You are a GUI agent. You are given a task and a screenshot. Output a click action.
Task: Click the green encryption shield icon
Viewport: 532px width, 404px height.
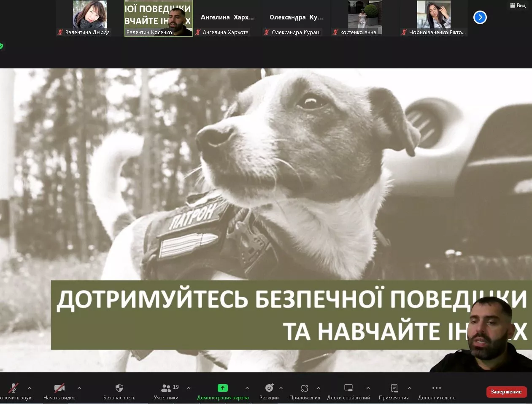coord(1,46)
